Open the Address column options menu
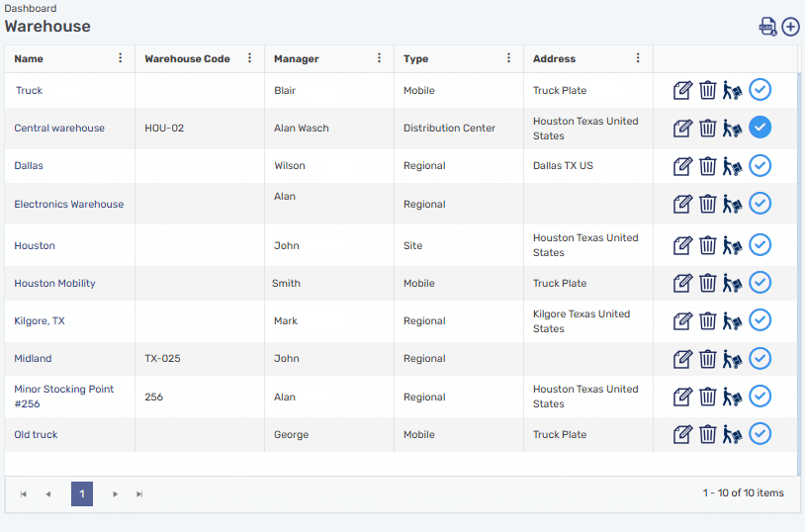This screenshot has height=532, width=805. pos(638,58)
